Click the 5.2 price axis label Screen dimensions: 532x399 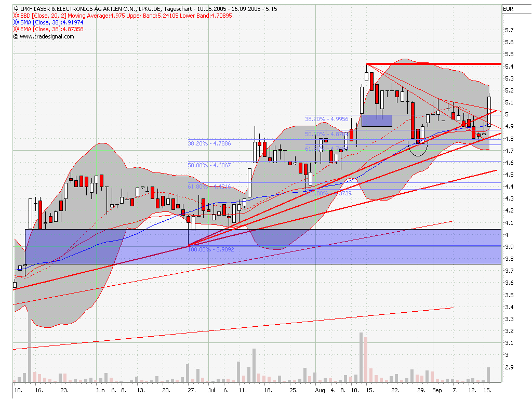(509, 90)
